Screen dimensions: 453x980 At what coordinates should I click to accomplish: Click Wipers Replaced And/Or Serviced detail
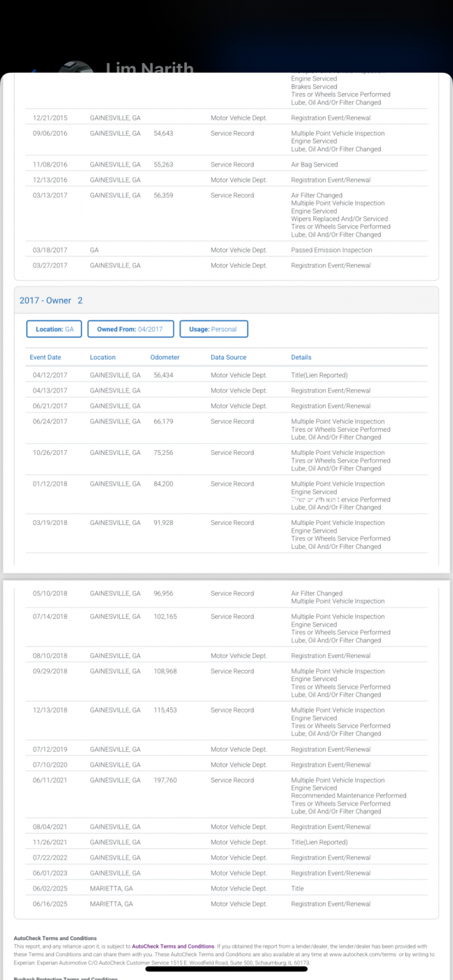(339, 219)
